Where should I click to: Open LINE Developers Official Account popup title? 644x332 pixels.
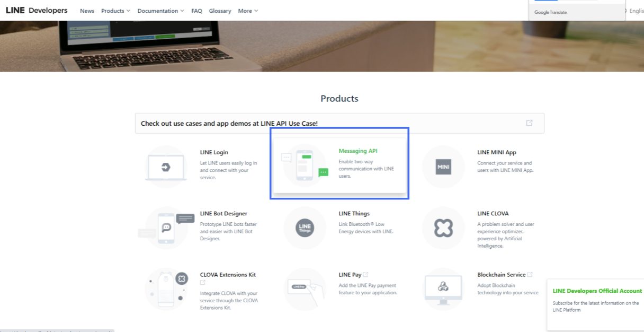[x=597, y=291]
